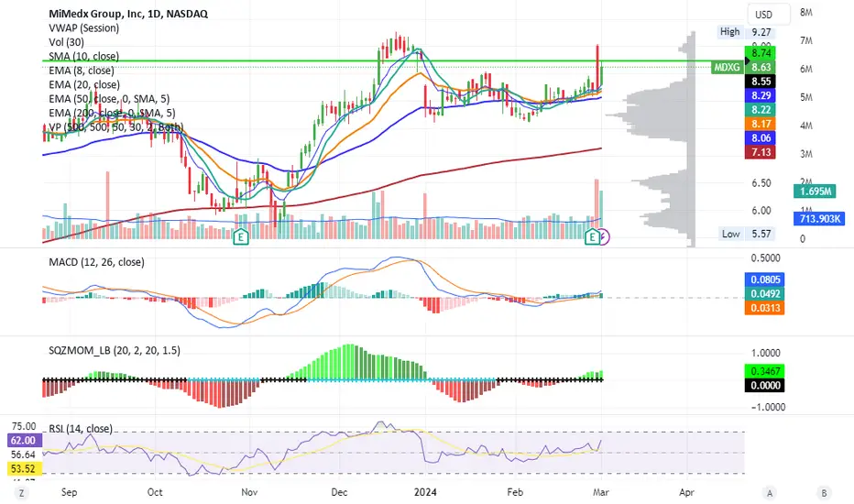Click the green 8.74 price line label
This screenshot has width=854, height=504.
761,53
